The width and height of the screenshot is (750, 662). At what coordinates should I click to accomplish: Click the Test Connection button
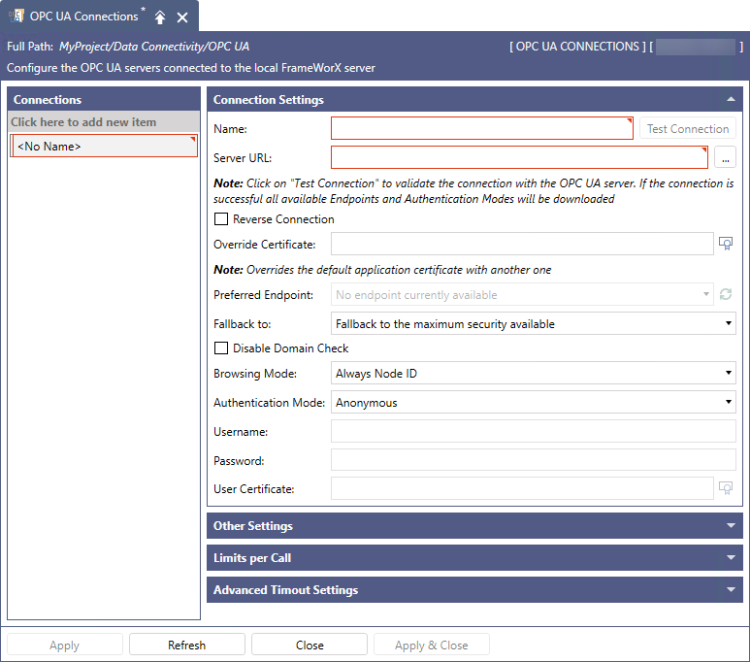click(x=688, y=129)
